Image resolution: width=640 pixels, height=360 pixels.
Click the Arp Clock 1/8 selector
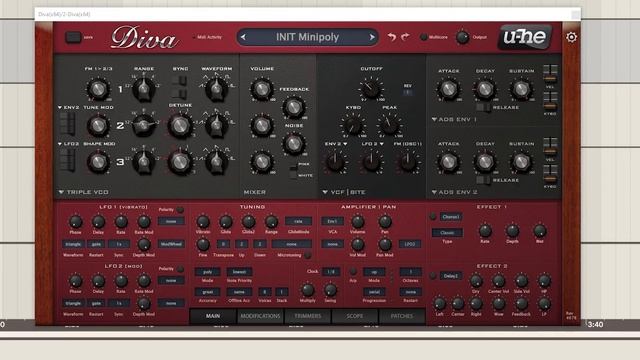(x=331, y=272)
